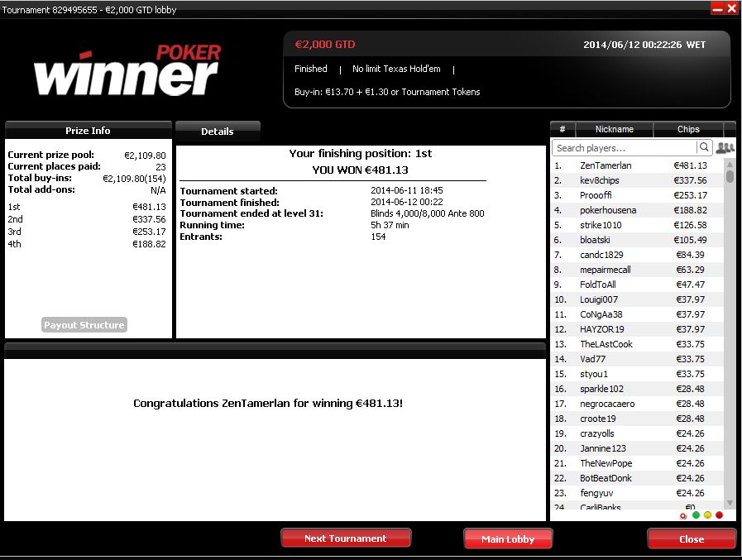
Task: Select player Vad77 in the list
Action: click(x=638, y=359)
